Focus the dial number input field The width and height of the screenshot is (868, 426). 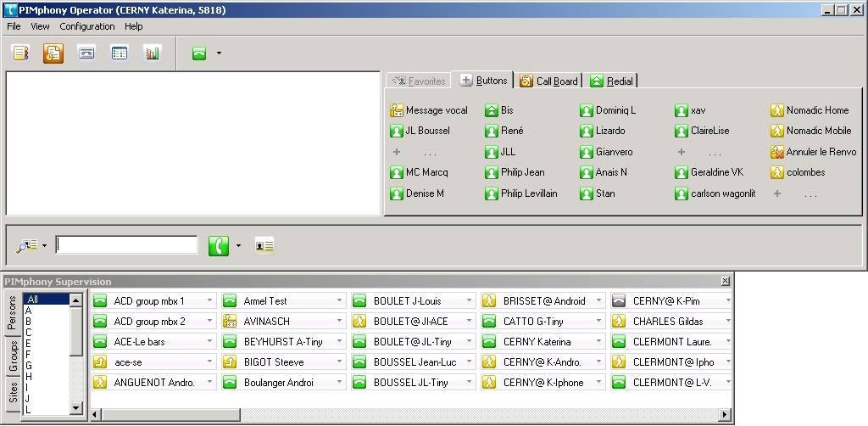click(127, 245)
